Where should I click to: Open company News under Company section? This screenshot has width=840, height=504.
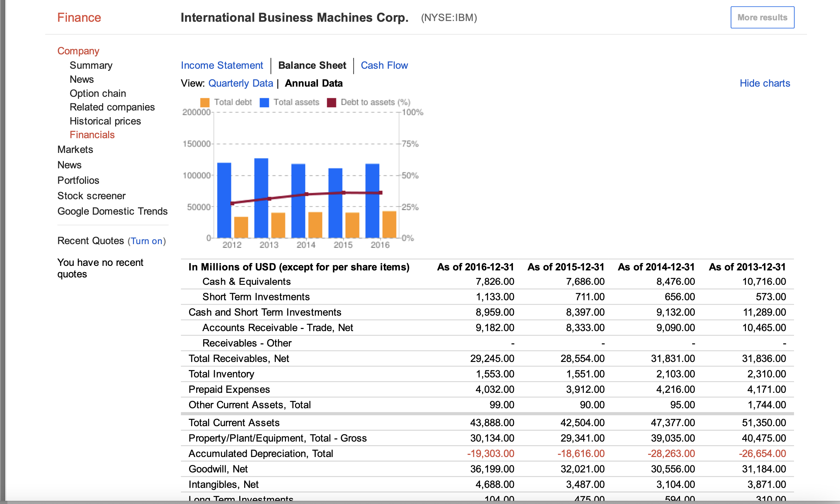coord(81,79)
